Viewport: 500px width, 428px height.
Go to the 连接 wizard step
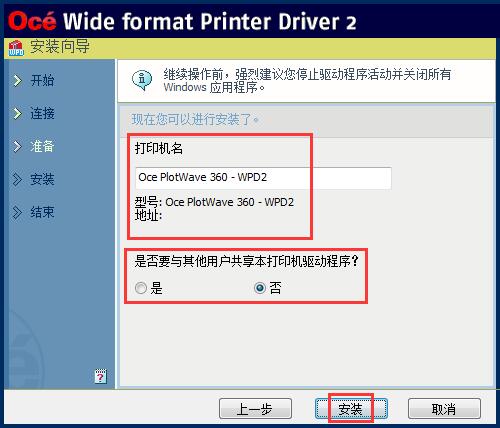42,113
